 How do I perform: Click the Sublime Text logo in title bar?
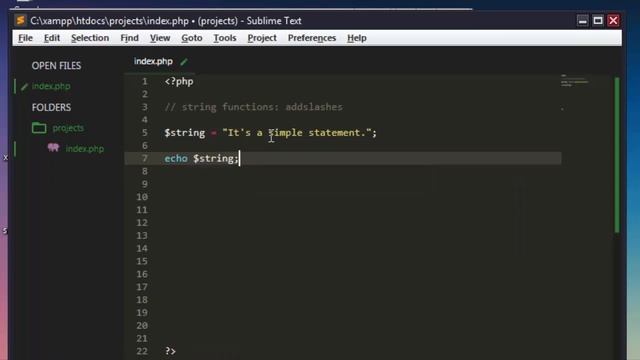tap(20, 20)
